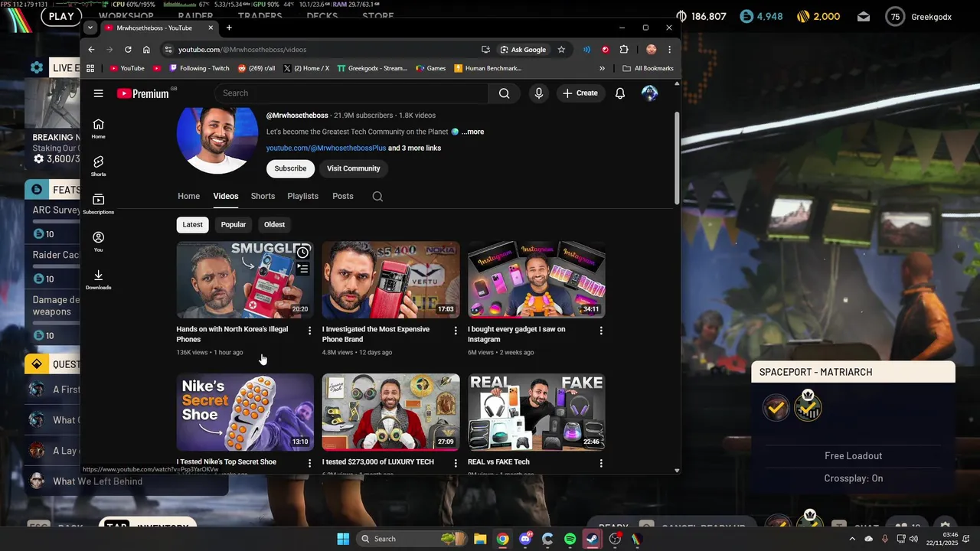Open the YouTube guide hamburger menu
Screen dimensions: 980x551
pyautogui.click(x=98, y=93)
